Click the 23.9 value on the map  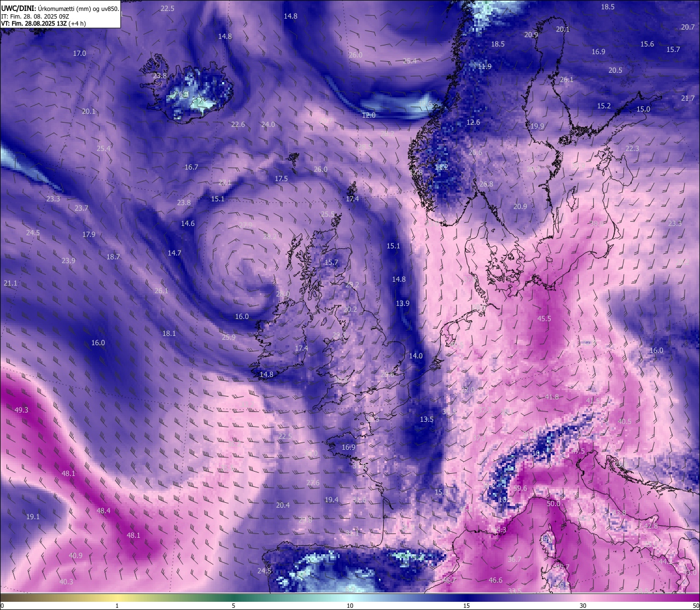coord(68,260)
